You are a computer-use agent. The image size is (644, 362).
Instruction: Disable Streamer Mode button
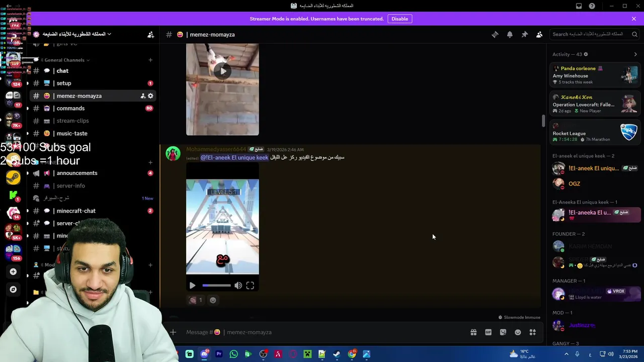[x=399, y=19]
